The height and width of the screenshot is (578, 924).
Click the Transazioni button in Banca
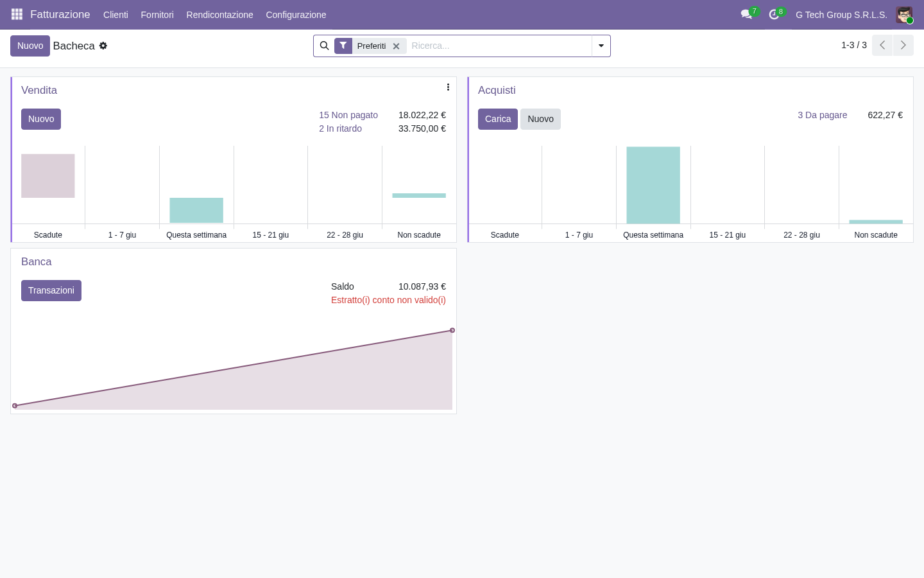51,290
